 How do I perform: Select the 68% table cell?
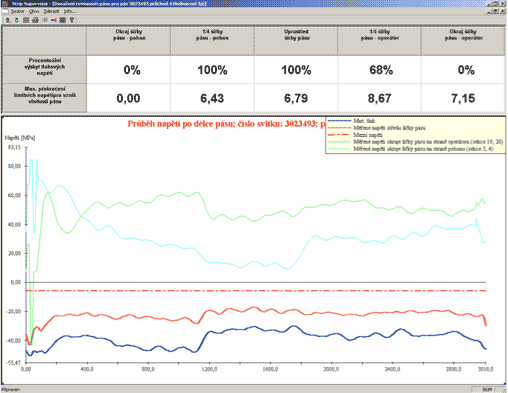[x=380, y=70]
